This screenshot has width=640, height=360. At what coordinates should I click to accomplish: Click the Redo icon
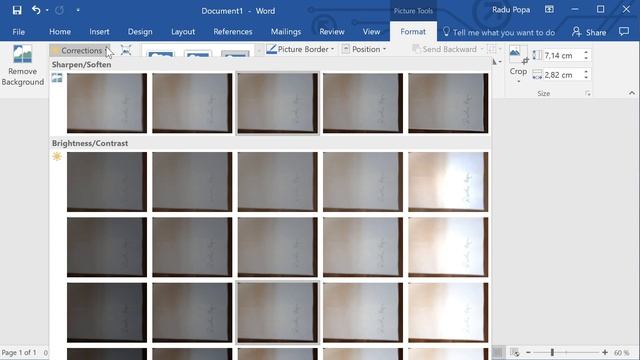point(60,11)
